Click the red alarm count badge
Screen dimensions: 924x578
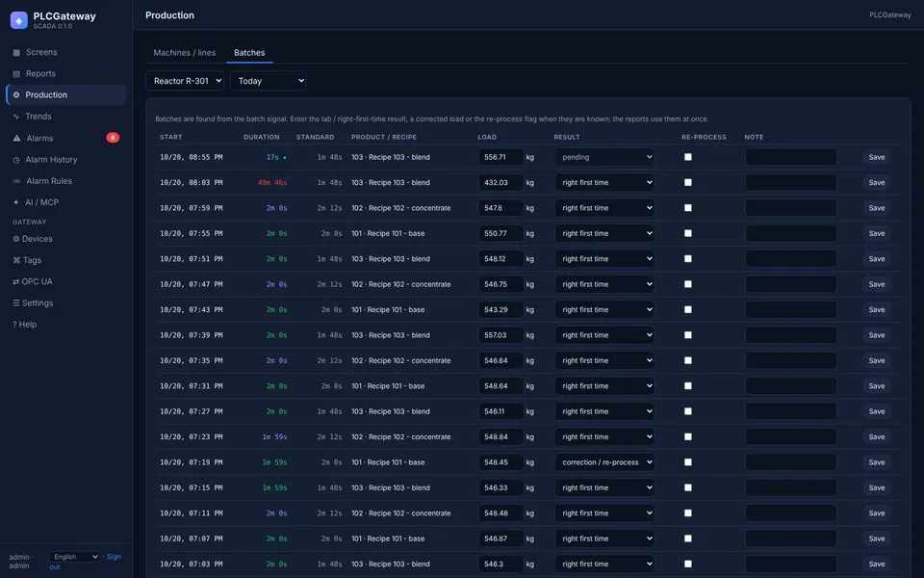pos(113,138)
